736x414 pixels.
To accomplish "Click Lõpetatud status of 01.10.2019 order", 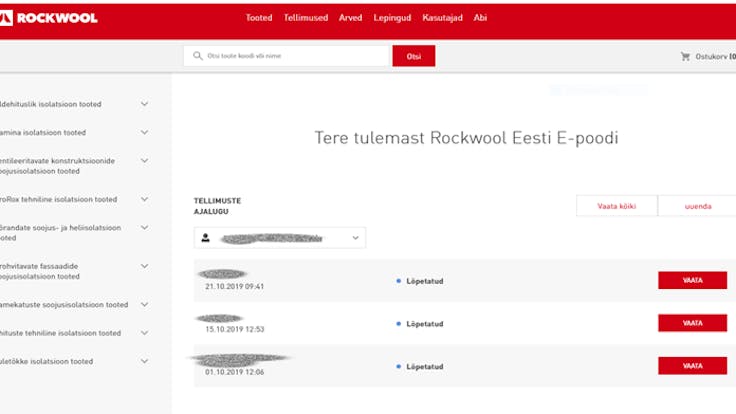I will click(424, 367).
